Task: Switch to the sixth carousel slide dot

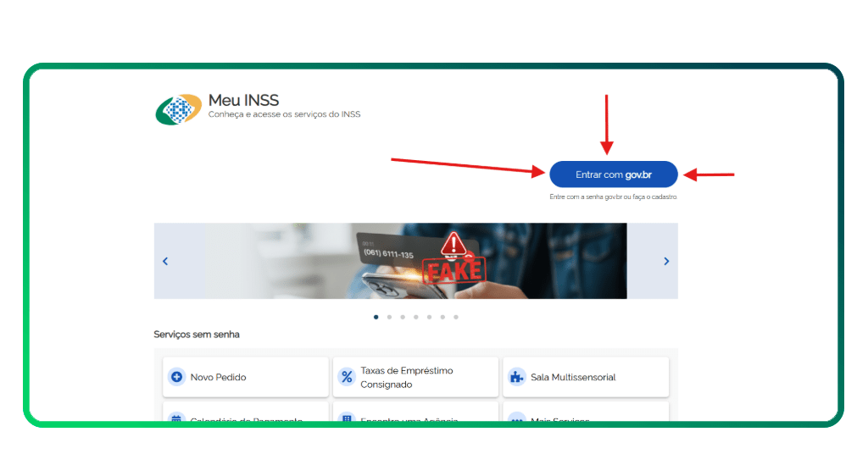Action: [x=442, y=317]
